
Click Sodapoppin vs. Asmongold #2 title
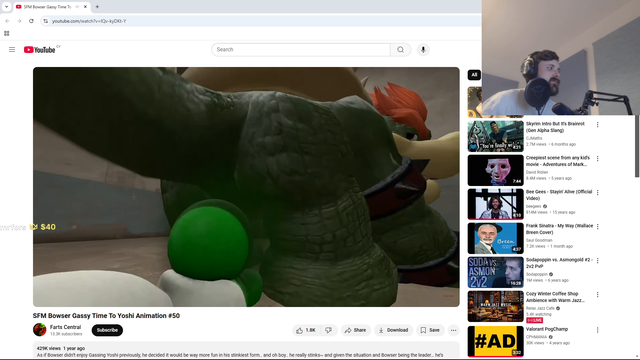(x=559, y=263)
